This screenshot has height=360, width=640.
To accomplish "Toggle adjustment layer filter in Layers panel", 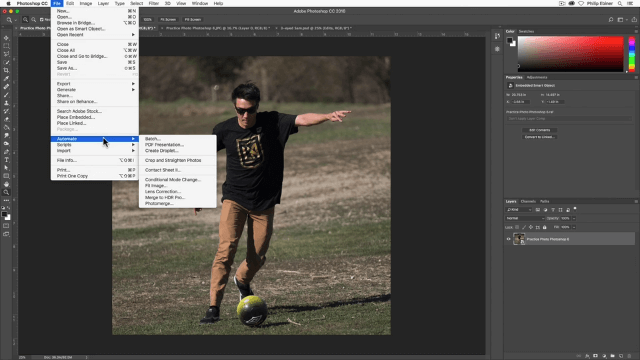I will pyautogui.click(x=545, y=210).
